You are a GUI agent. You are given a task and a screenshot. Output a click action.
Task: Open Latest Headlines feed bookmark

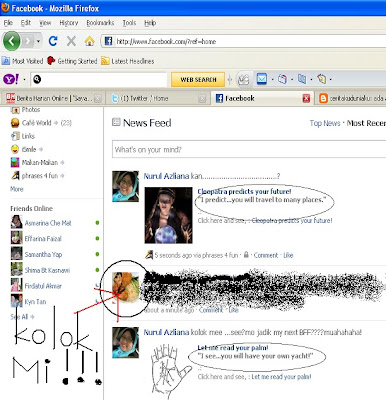(x=128, y=61)
